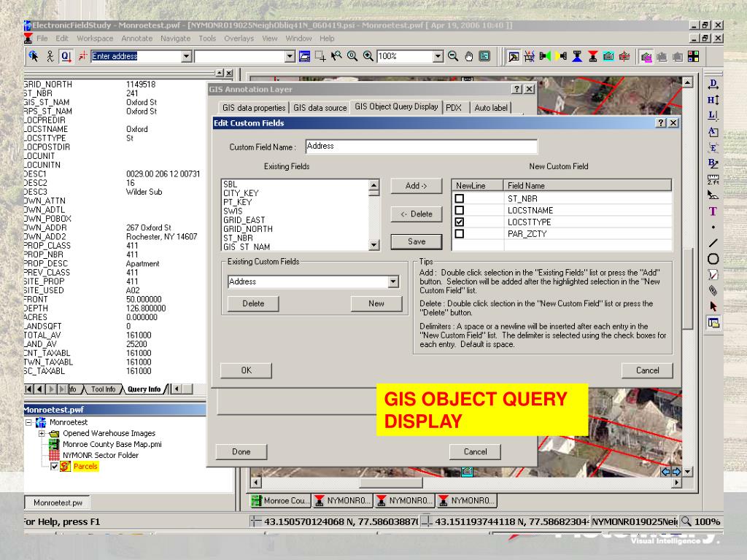Click Done in GIS Annotation Layer dialog

click(x=241, y=451)
